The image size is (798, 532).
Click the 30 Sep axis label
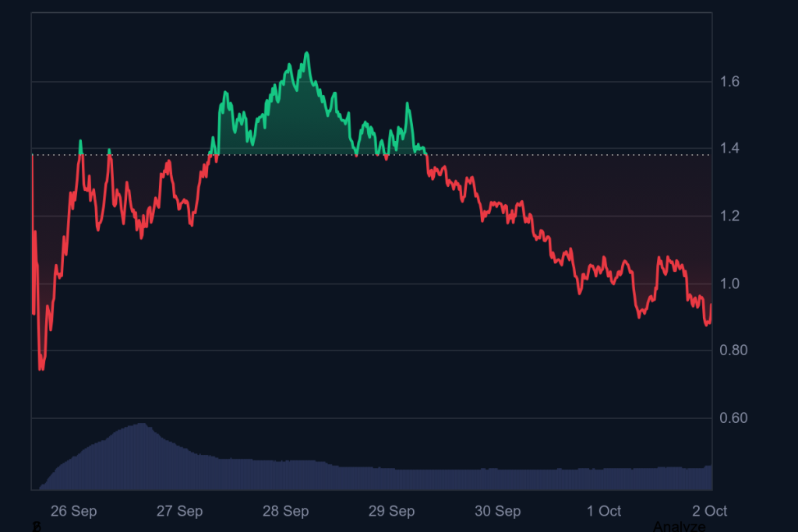click(x=497, y=511)
